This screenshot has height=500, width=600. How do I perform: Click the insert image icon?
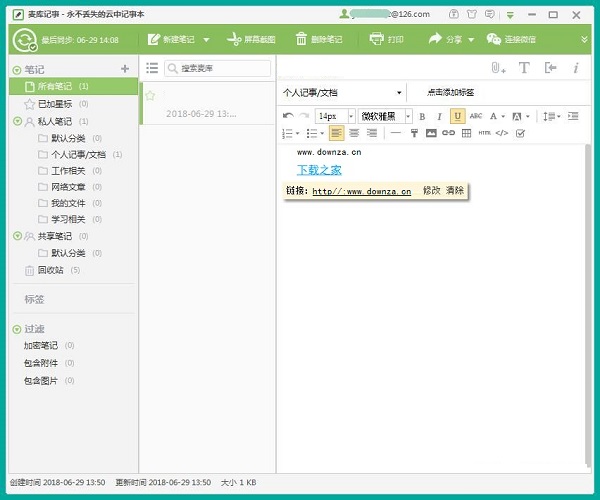(431, 133)
